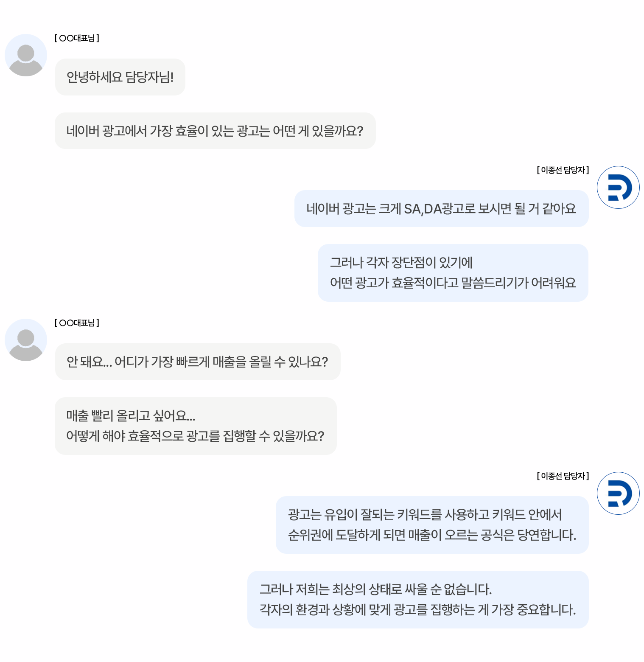
Task: Click the line '어떻게 해야 효율적으로 광고를 집행할 수 있을까요?'
Action: (195, 436)
